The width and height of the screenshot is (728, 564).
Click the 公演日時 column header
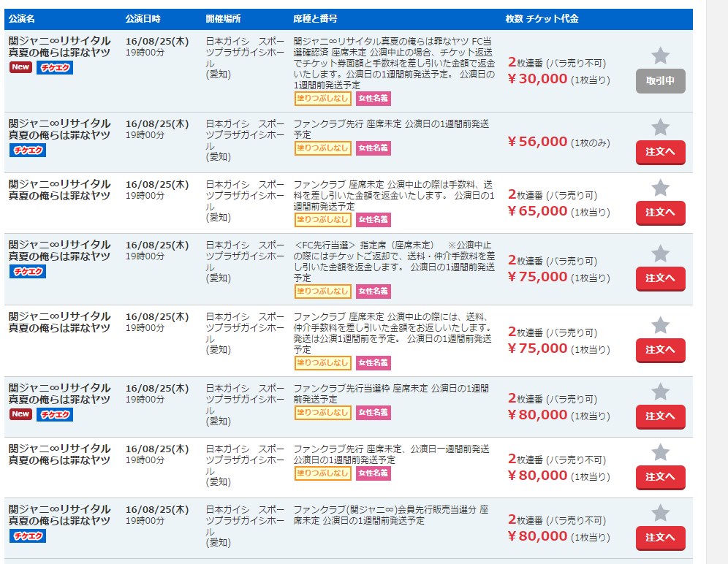coord(143,19)
